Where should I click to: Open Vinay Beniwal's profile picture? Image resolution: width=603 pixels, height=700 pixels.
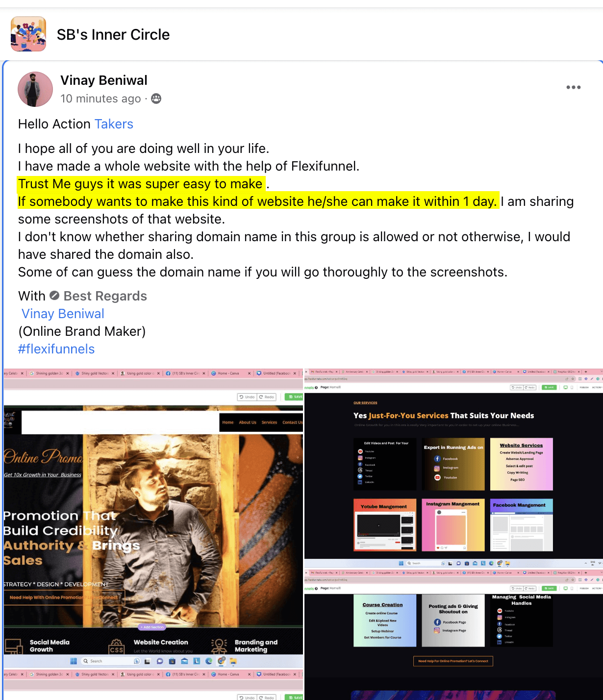(35, 89)
